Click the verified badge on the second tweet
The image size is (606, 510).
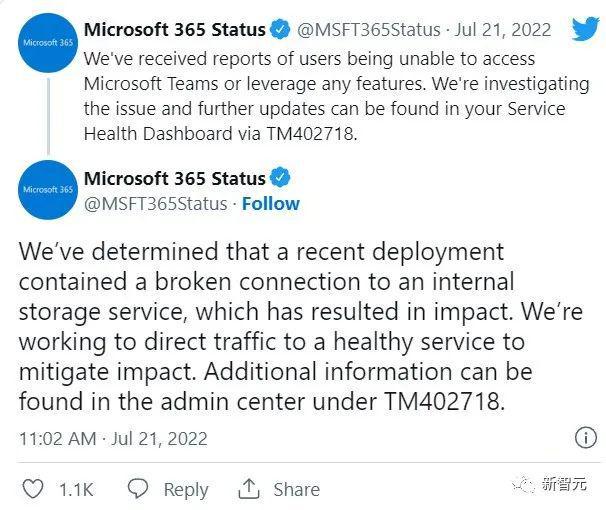tap(280, 179)
